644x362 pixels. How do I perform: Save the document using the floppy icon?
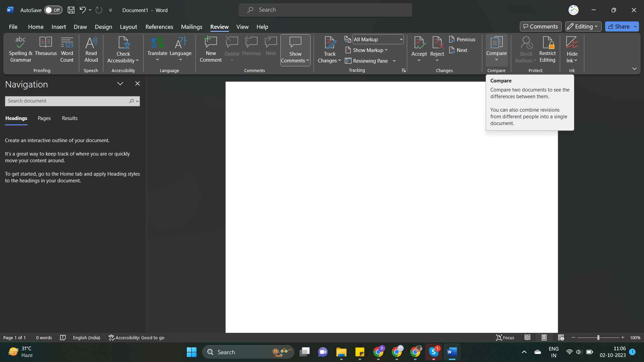(71, 10)
